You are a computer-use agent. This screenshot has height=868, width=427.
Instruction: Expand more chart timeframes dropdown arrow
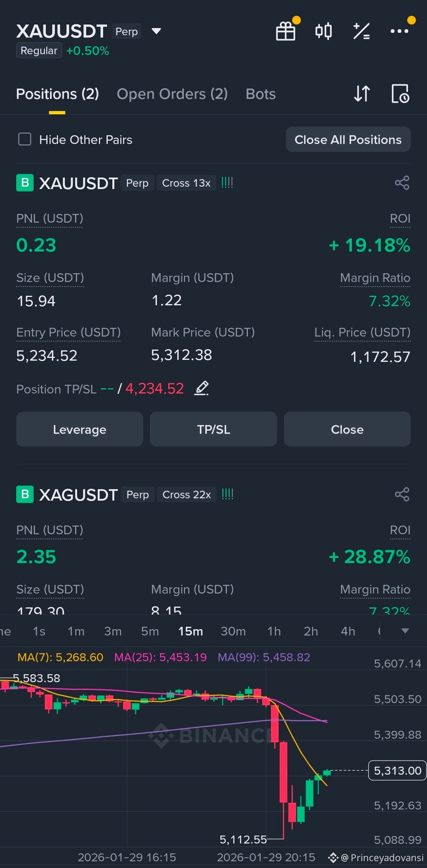click(405, 631)
